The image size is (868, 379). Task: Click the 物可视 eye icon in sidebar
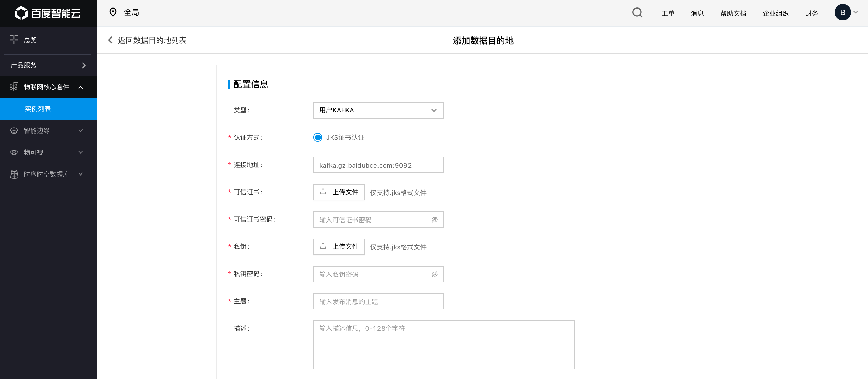point(14,152)
